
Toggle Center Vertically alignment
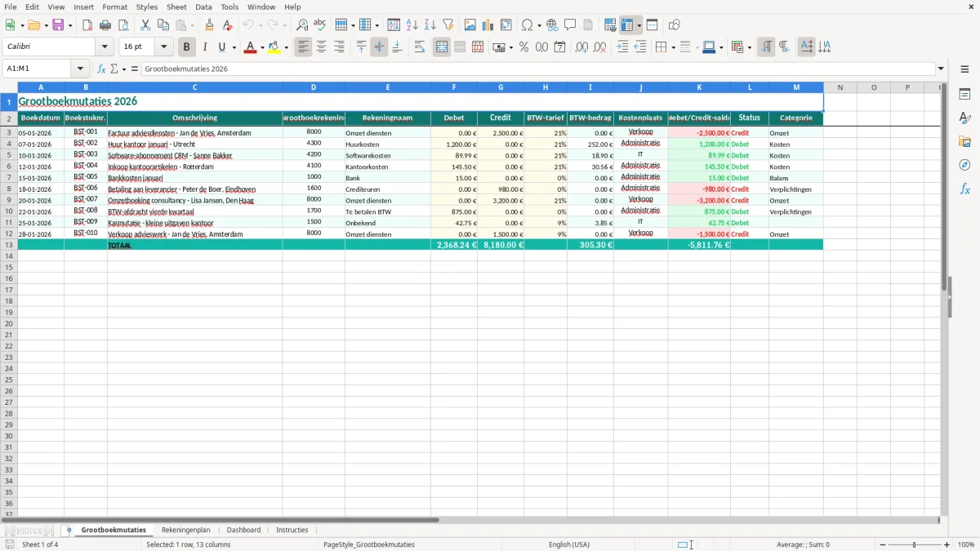click(379, 47)
